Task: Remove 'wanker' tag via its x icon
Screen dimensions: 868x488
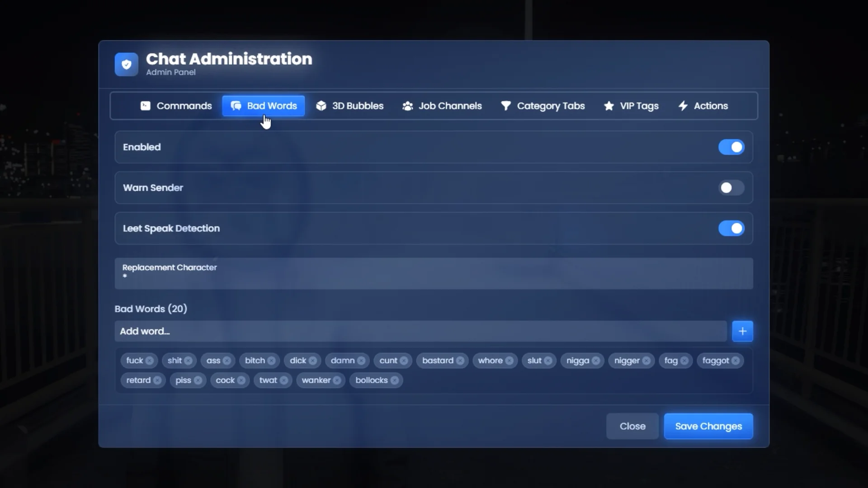Action: tap(337, 380)
